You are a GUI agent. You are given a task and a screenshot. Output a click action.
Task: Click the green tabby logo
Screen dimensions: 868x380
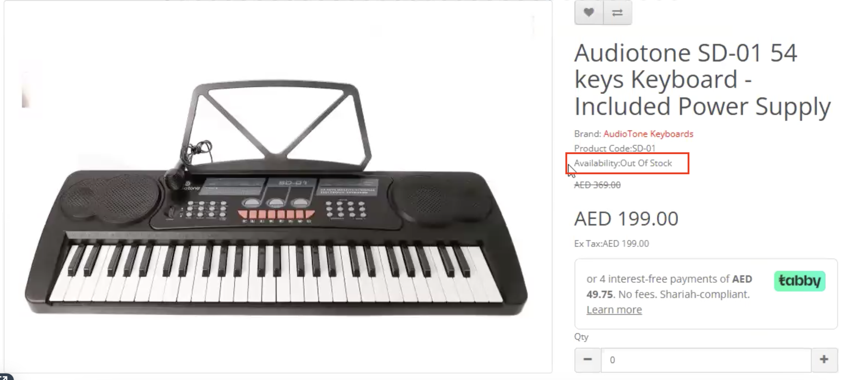tap(800, 281)
